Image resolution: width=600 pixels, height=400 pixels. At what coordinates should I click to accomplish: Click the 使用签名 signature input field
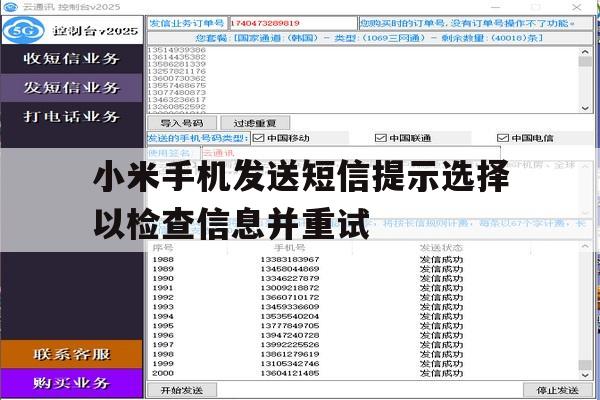351,153
